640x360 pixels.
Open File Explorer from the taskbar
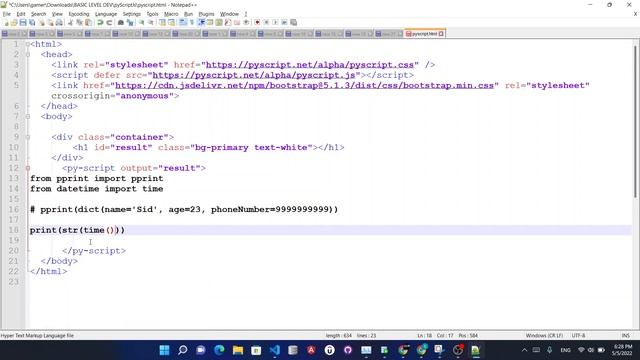pyautogui.click(x=238, y=350)
